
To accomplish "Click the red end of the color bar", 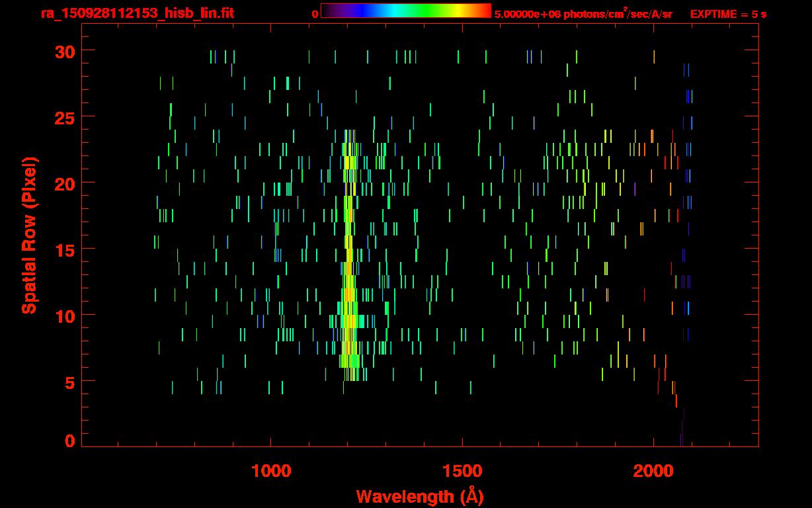I will click(483, 11).
